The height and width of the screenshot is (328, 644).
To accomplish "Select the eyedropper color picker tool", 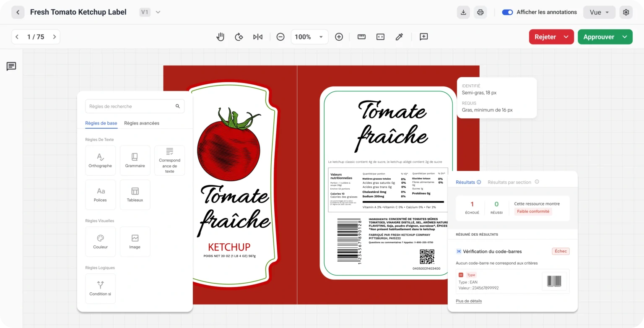I will tap(399, 37).
